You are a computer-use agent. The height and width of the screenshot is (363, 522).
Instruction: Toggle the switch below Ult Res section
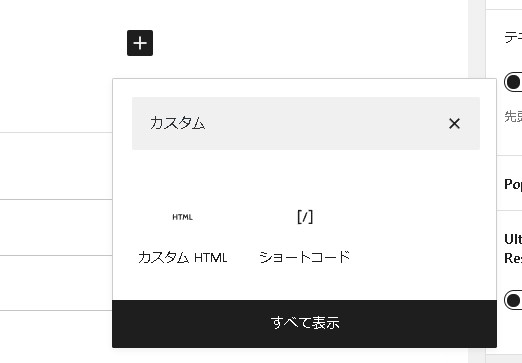coord(513,300)
